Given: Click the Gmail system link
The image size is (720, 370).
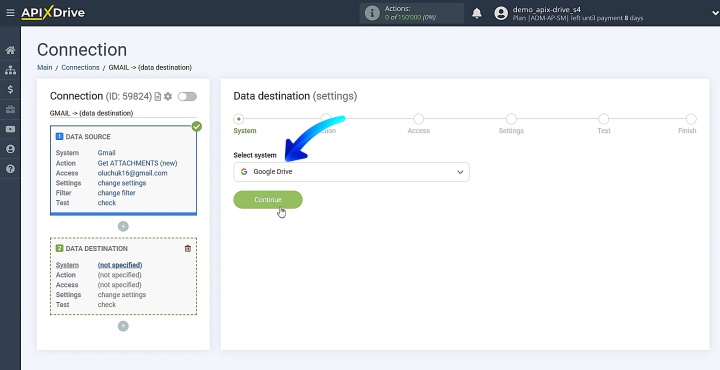Looking at the screenshot, I should tap(107, 153).
